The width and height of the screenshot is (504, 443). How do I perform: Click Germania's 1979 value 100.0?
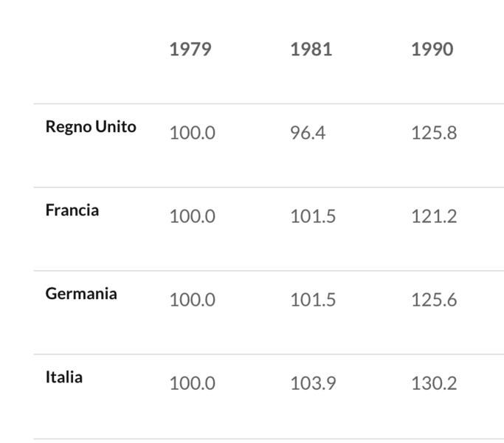point(192,301)
